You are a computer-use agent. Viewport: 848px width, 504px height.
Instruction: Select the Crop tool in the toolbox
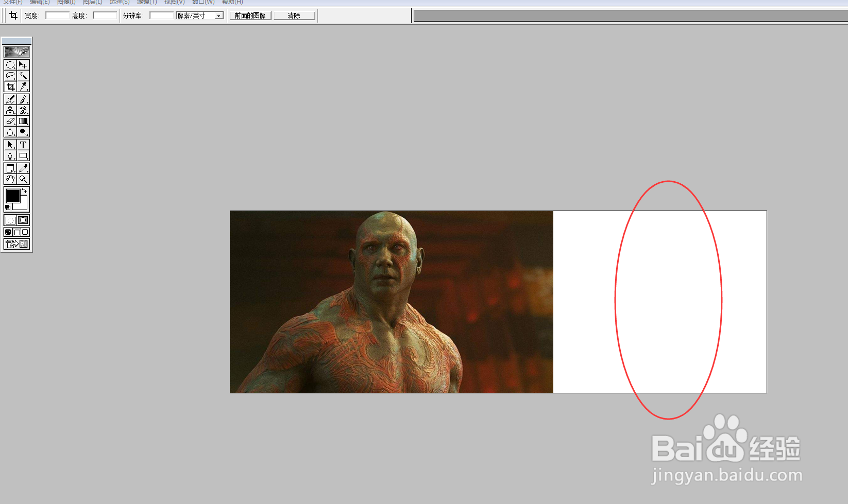(10, 86)
